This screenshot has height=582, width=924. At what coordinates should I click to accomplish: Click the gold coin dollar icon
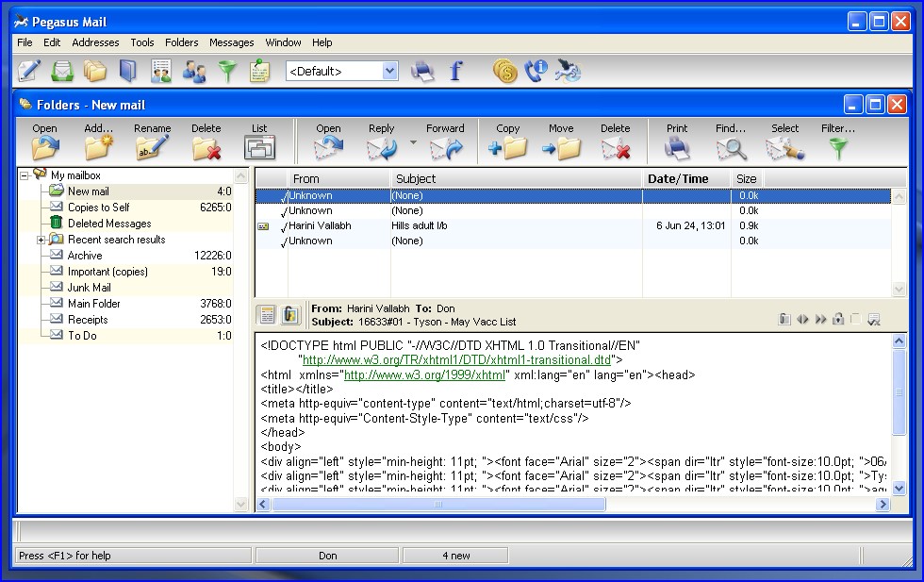(505, 71)
